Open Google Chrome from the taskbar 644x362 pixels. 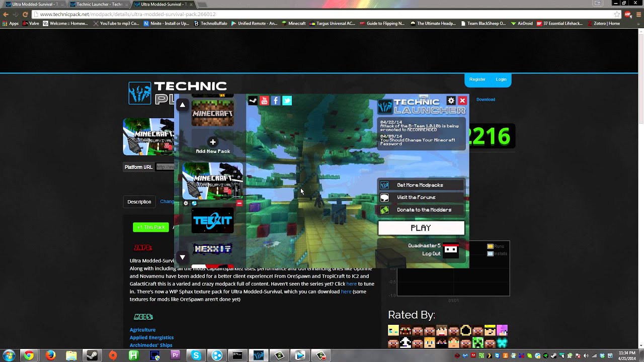[29, 355]
